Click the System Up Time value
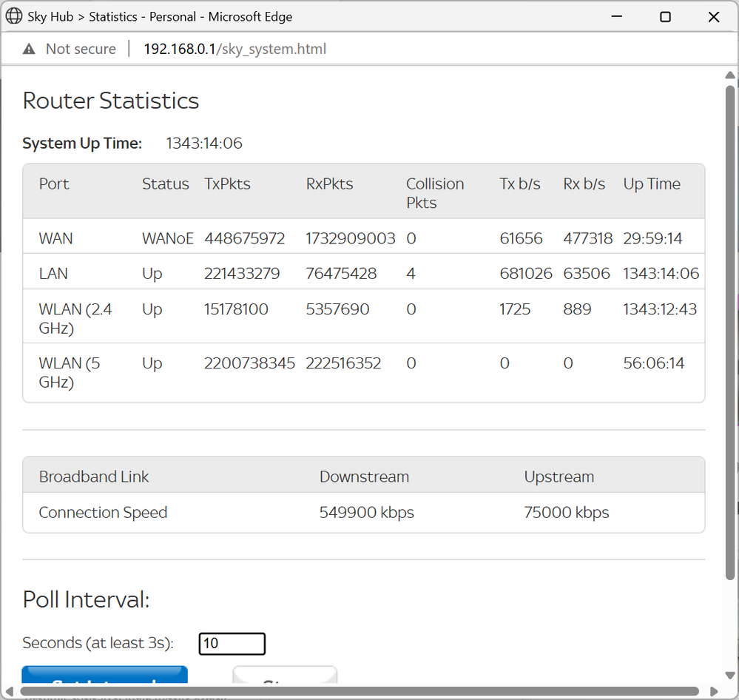Screen dimensions: 739x700 point(203,144)
